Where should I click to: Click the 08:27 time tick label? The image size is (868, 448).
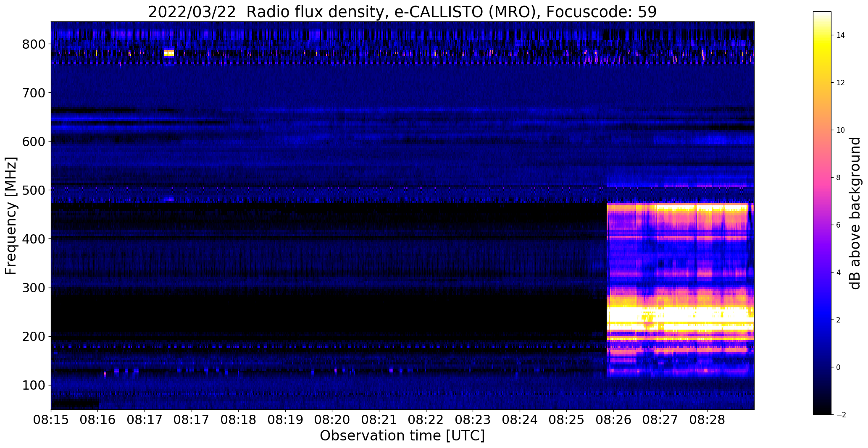click(x=660, y=420)
